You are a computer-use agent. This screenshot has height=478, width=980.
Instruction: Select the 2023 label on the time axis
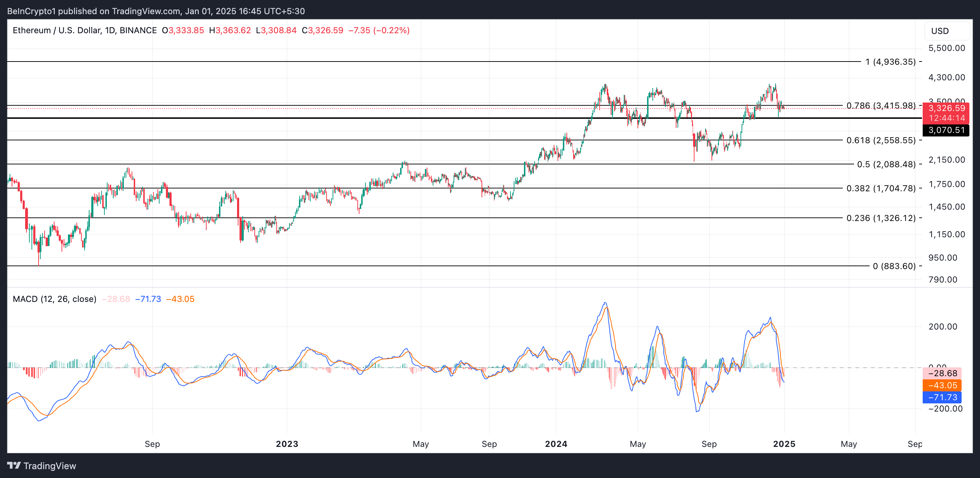pos(287,444)
